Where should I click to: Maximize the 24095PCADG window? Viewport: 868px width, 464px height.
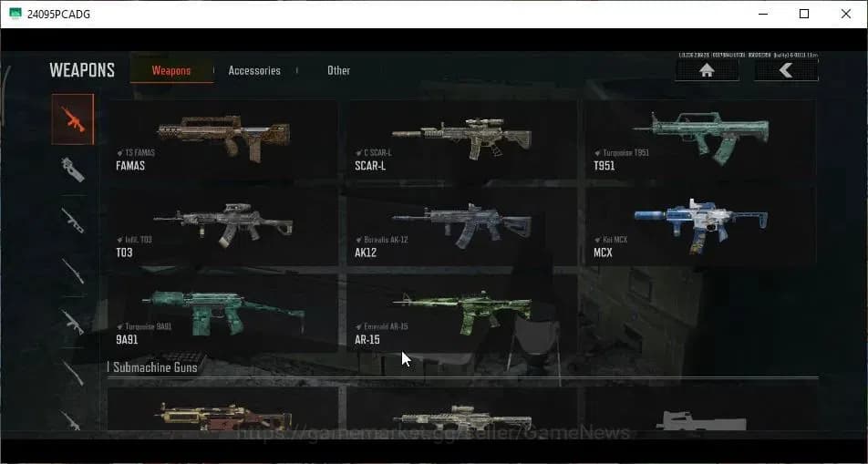pyautogui.click(x=804, y=14)
